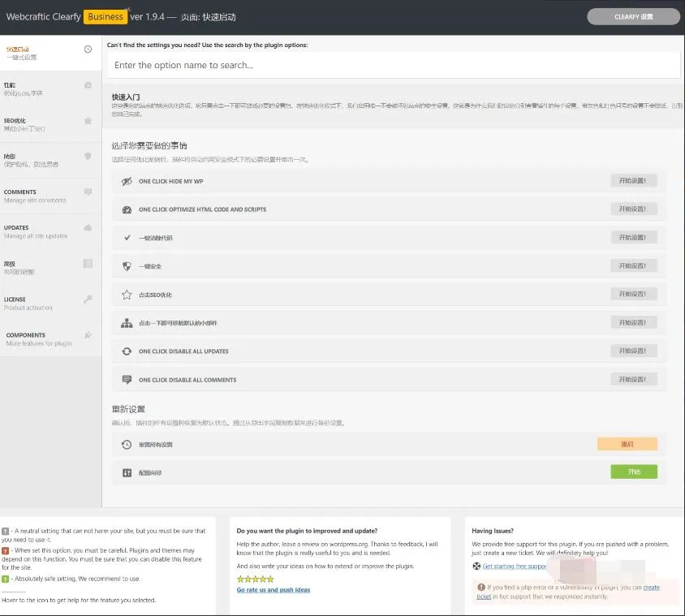Click 开始设置 button in the widgets removal row

click(x=633, y=322)
